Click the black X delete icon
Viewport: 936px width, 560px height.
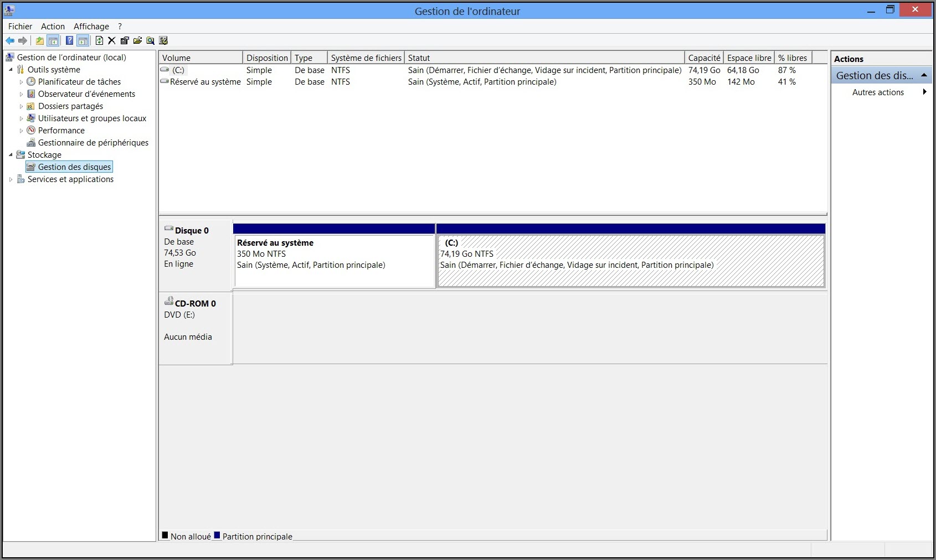coord(111,40)
